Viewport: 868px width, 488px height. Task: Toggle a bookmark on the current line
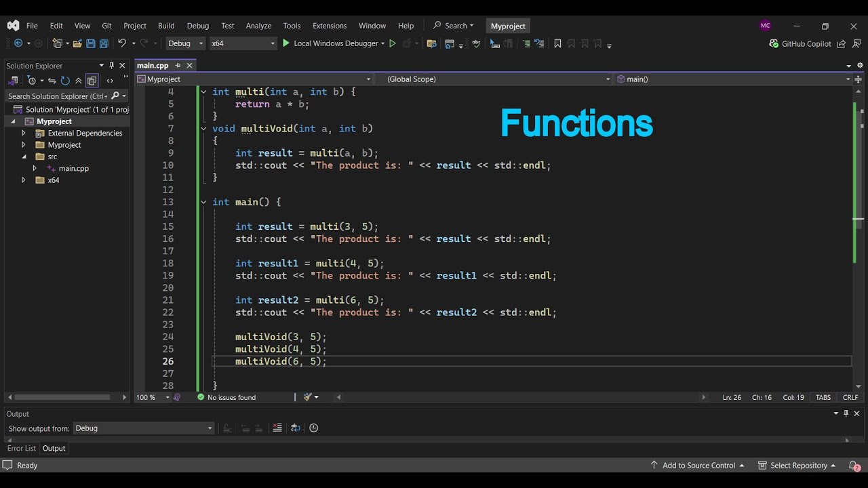click(557, 43)
